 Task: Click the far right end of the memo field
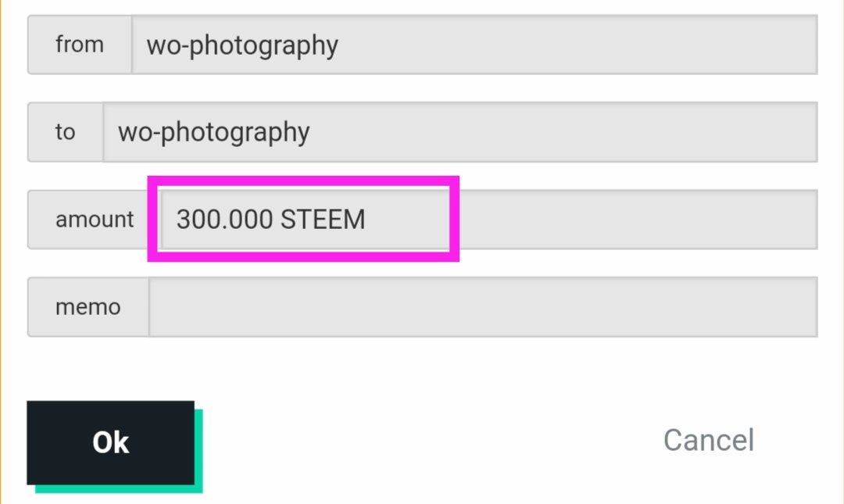click(796, 307)
